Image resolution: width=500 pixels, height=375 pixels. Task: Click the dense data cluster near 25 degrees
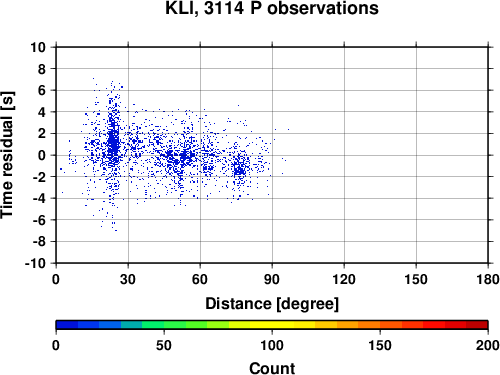114,142
